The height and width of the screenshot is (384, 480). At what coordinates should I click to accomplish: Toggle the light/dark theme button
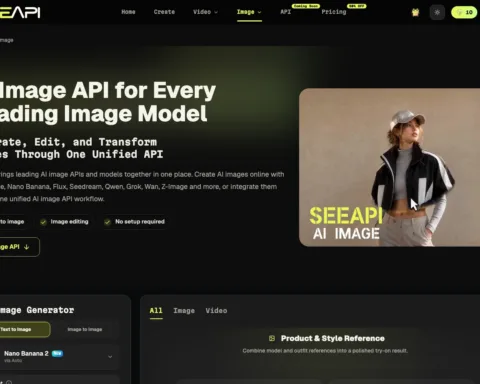click(437, 13)
